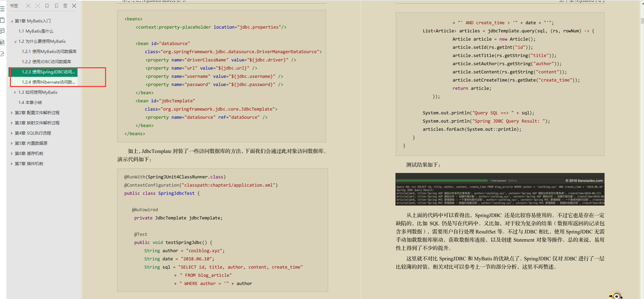Select the 第1章 MyBatis入门 bookmark label
The width and height of the screenshot is (644, 299).
[33, 21]
